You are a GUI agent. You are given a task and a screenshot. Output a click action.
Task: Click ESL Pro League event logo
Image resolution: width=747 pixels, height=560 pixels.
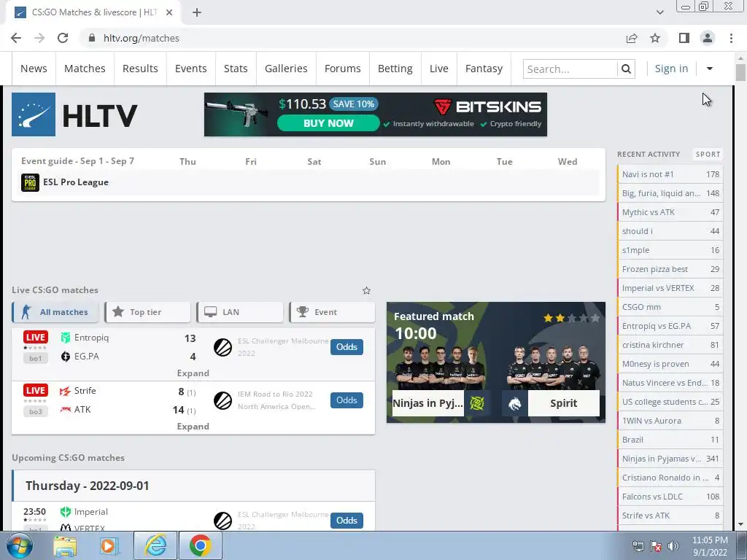pos(30,182)
